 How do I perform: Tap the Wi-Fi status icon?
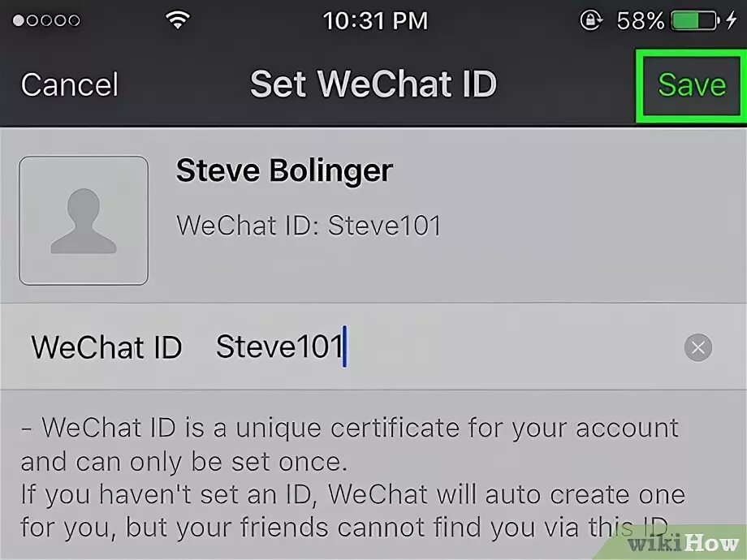click(x=178, y=20)
